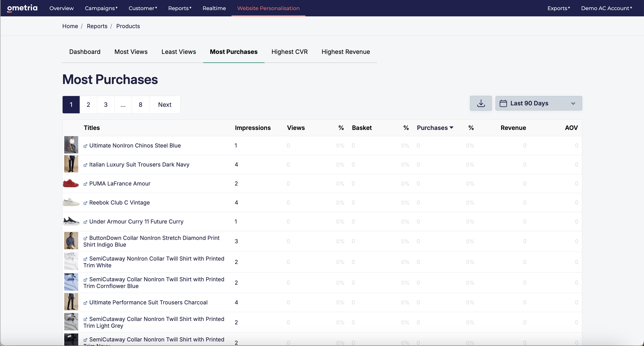Go to Overview in the top navigation
The width and height of the screenshot is (644, 346).
pos(62,8)
